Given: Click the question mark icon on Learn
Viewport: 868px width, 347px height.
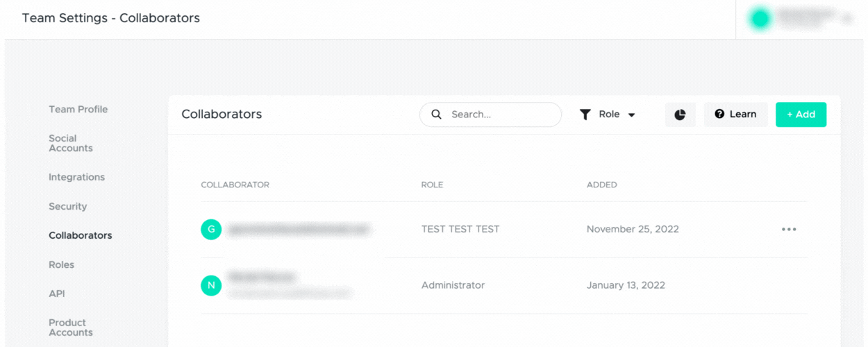Looking at the screenshot, I should tap(719, 115).
